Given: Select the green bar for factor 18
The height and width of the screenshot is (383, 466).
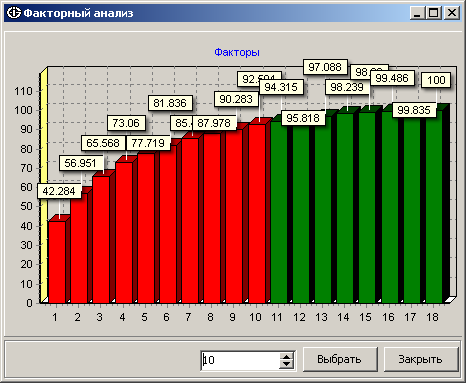Looking at the screenshot, I should click(434, 207).
